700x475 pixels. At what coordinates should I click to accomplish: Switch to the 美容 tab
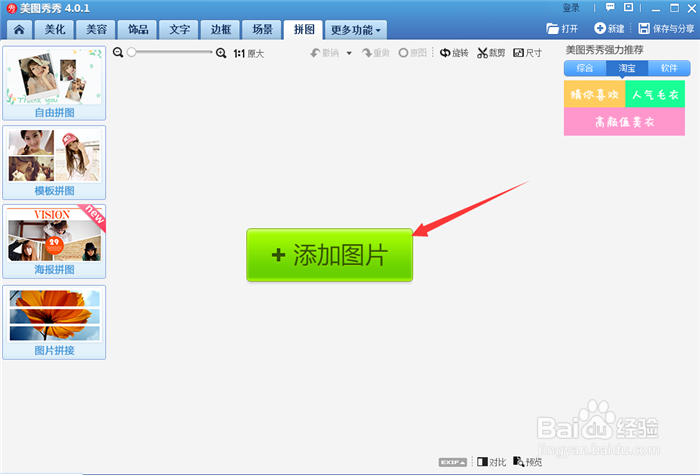pos(96,30)
